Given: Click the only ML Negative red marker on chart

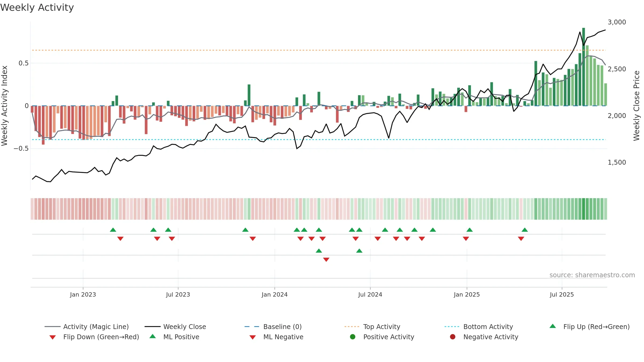Looking at the screenshot, I should [326, 260].
